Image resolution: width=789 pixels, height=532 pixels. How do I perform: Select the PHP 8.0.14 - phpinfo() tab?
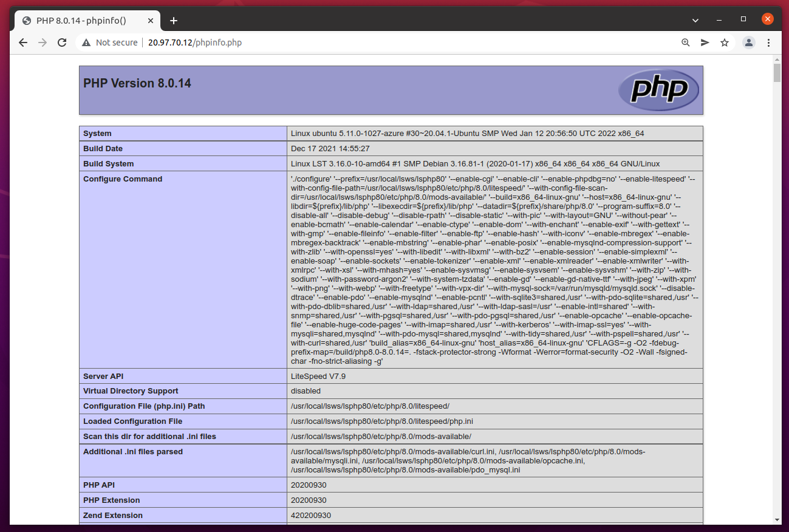coord(87,21)
